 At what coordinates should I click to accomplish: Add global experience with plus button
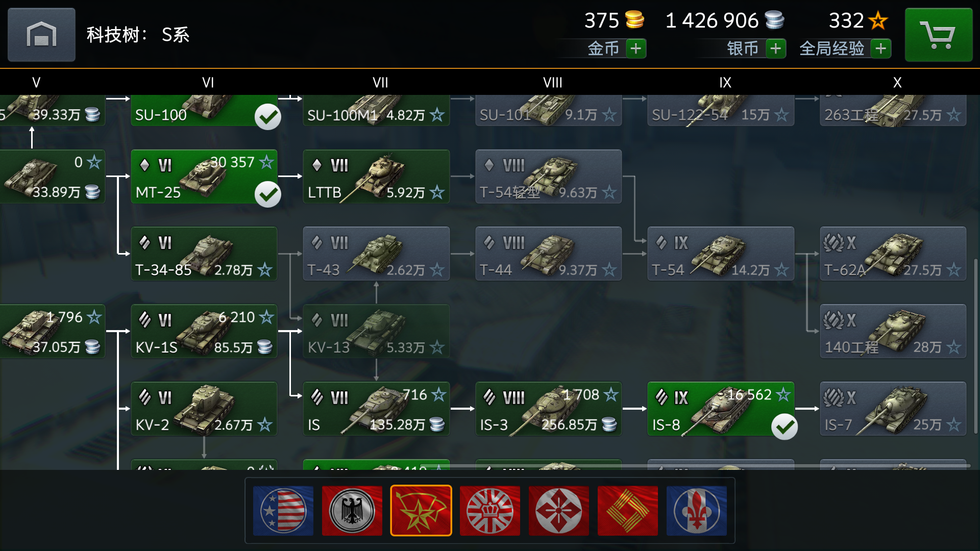(x=881, y=48)
